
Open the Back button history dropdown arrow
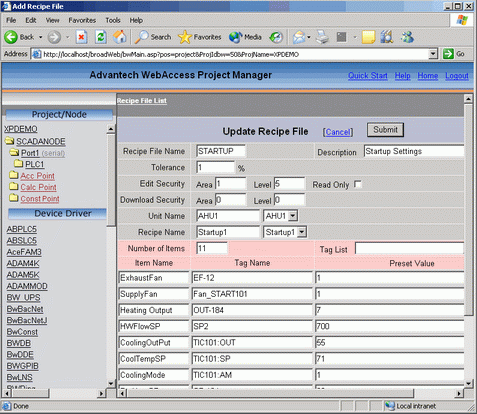41,37
